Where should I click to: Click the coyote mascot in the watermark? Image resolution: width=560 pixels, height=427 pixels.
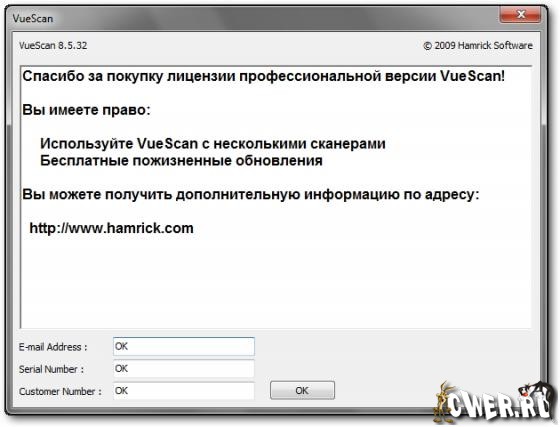click(x=442, y=403)
